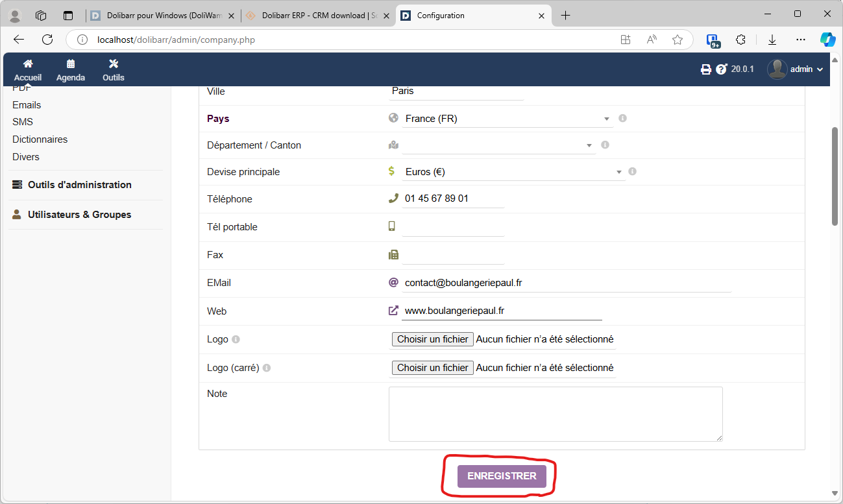Click inside the Note text area
Image resolution: width=843 pixels, height=504 pixels.
pos(555,414)
